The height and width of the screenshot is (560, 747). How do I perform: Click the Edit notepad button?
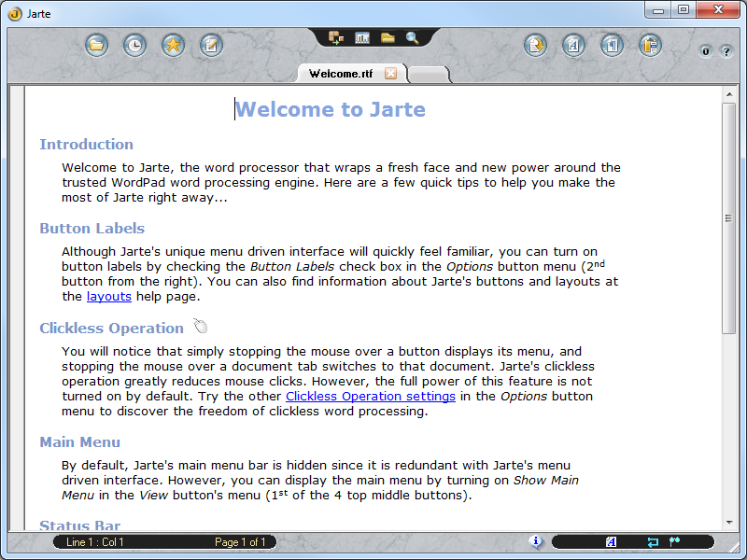(211, 45)
